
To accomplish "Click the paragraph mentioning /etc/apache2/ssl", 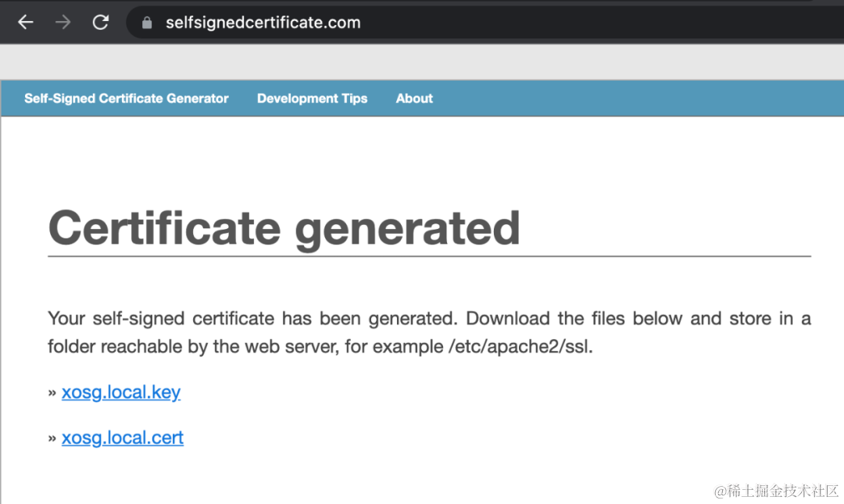I will point(429,332).
